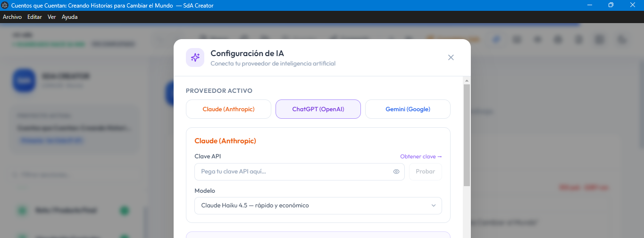Viewport: 644px width, 238px height.
Task: Click the SdA Creator app icon in title bar
Action: (x=5, y=5)
